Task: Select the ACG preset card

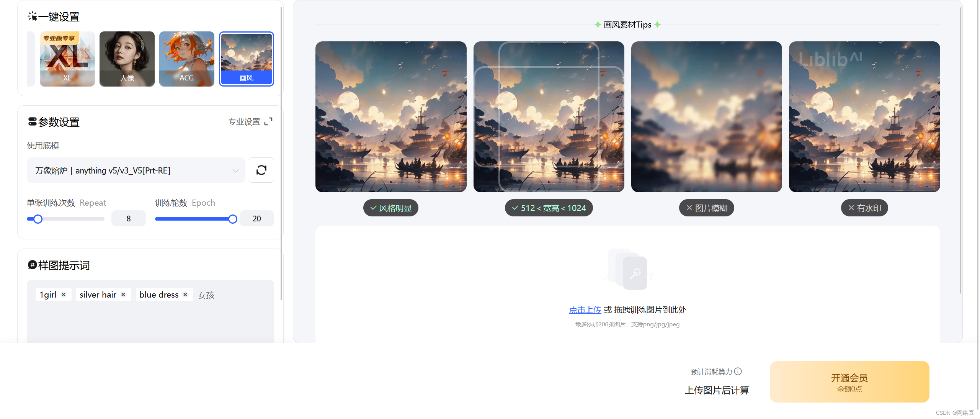Action: point(187,59)
